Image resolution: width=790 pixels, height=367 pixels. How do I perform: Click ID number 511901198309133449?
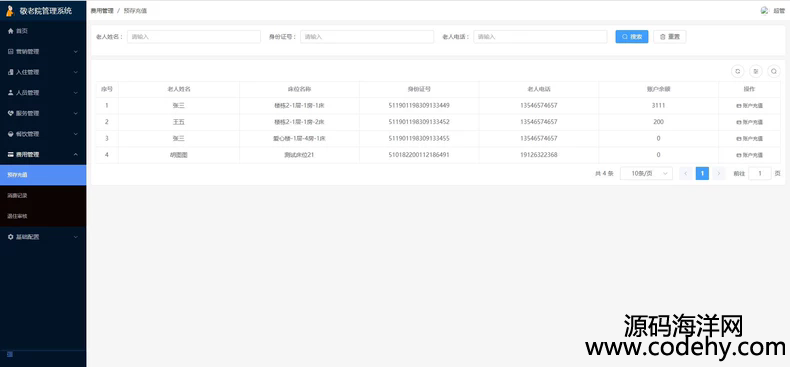(419, 105)
